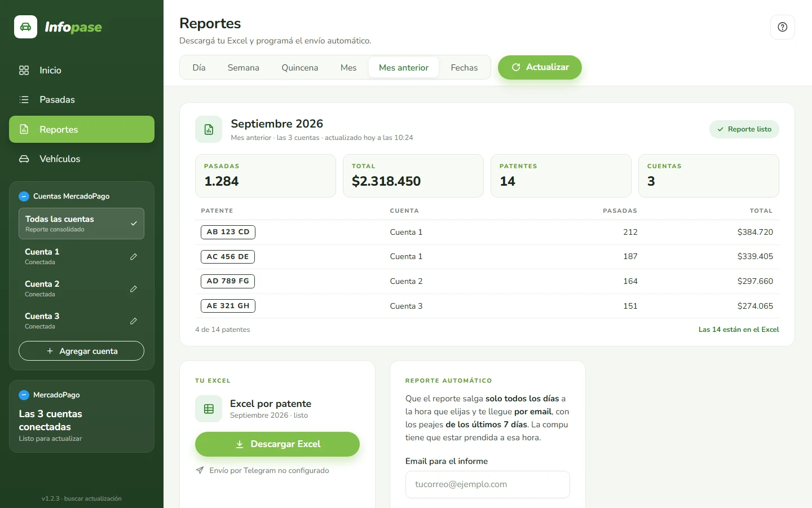This screenshot has height=508, width=812.
Task: Click the Infopase car logo icon
Action: [25, 27]
